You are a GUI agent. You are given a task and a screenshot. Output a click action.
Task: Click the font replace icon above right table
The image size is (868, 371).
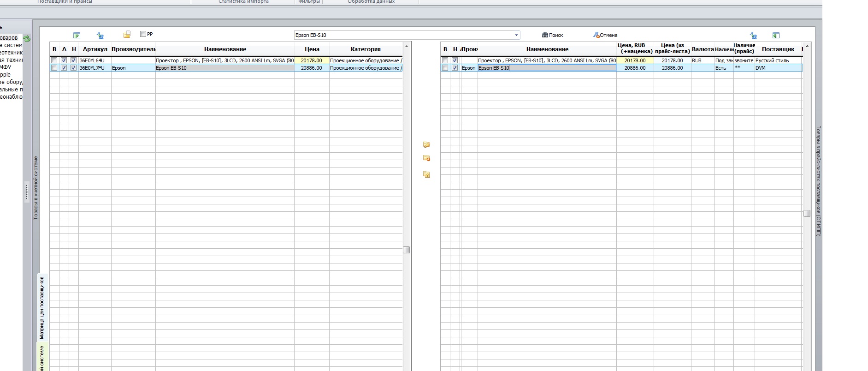pos(753,35)
